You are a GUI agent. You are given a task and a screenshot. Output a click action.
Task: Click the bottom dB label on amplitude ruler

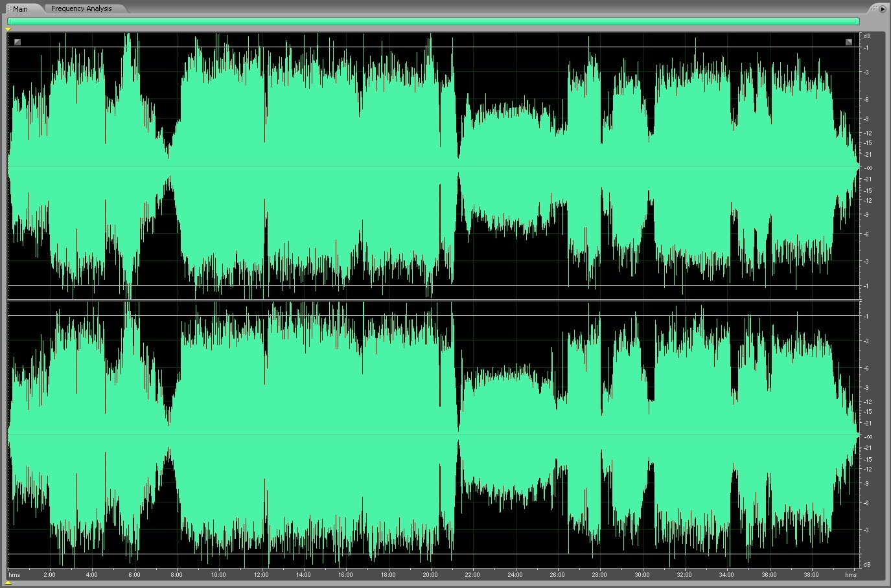(866, 565)
